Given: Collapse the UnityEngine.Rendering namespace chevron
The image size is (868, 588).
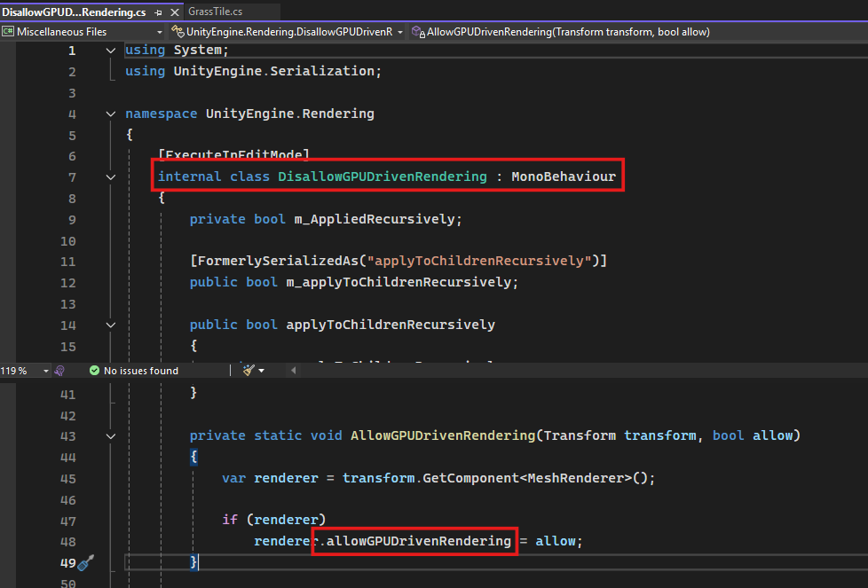Looking at the screenshot, I should pyautogui.click(x=110, y=114).
